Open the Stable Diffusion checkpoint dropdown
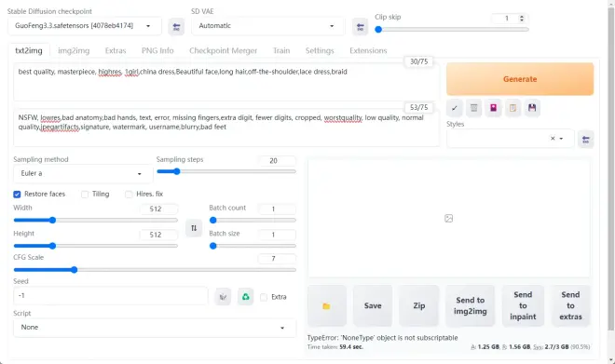The width and height of the screenshot is (615, 364). 84,26
